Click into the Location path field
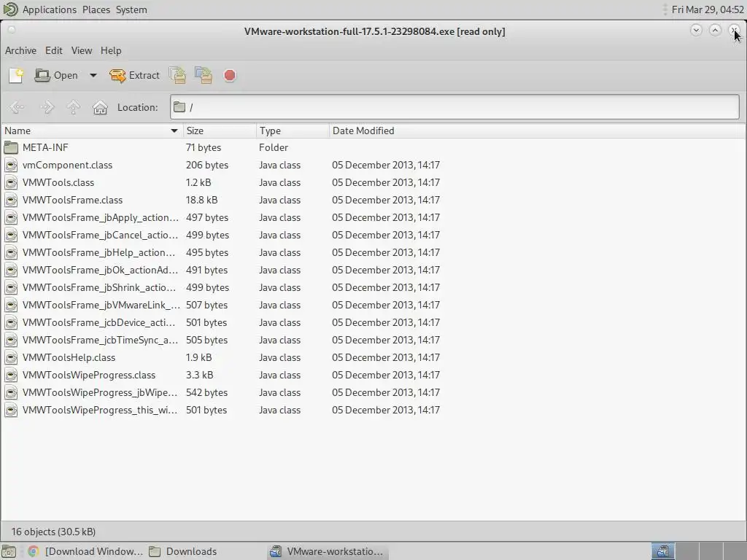 (454, 107)
